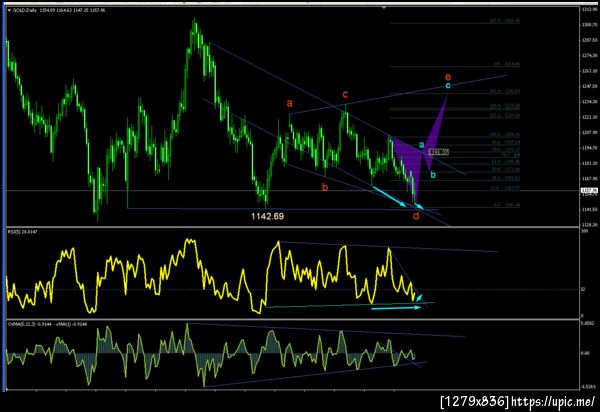Click the 1181.10 price axis label
The image size is (600, 412).
[590, 164]
